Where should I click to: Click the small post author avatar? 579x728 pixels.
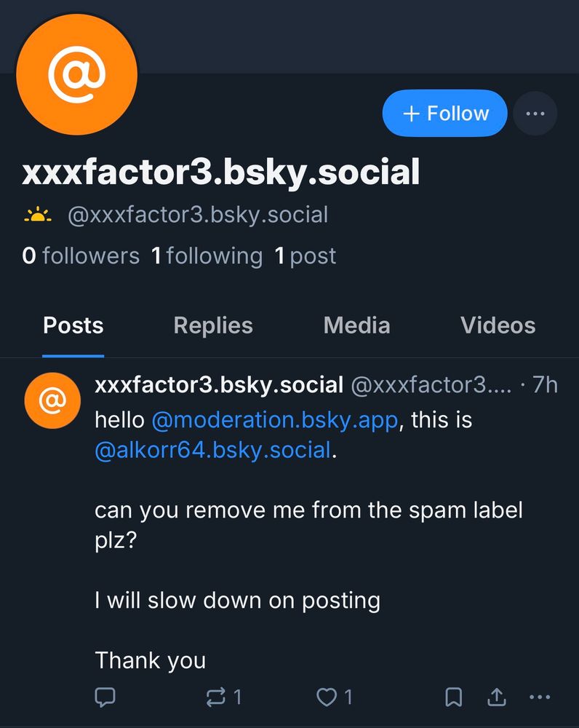click(52, 400)
